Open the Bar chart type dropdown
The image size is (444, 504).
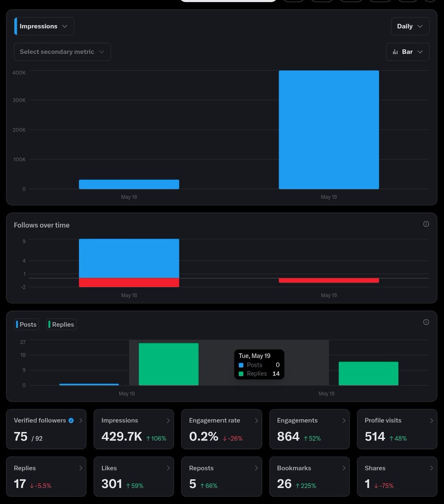click(x=407, y=52)
